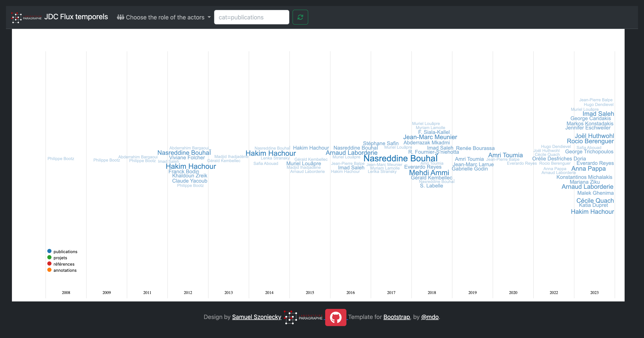The height and width of the screenshot is (338, 644).
Task: Toggle the red références legend dot
Action: point(49,263)
